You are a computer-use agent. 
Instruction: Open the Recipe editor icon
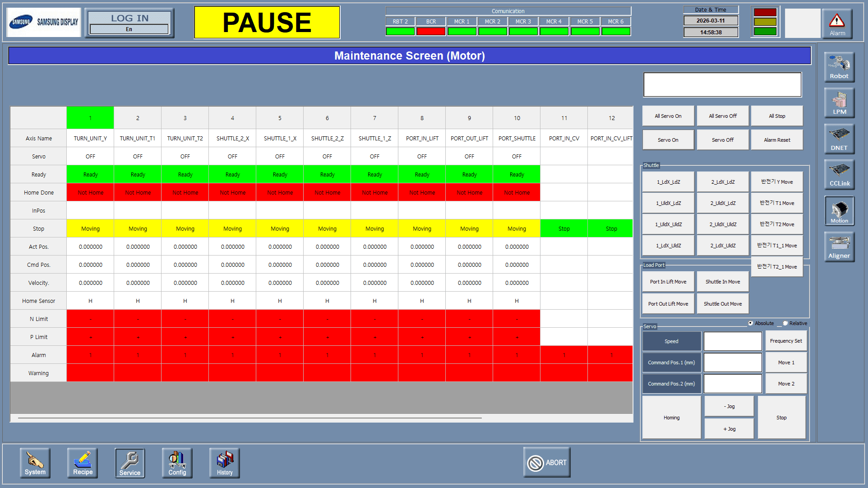83,463
